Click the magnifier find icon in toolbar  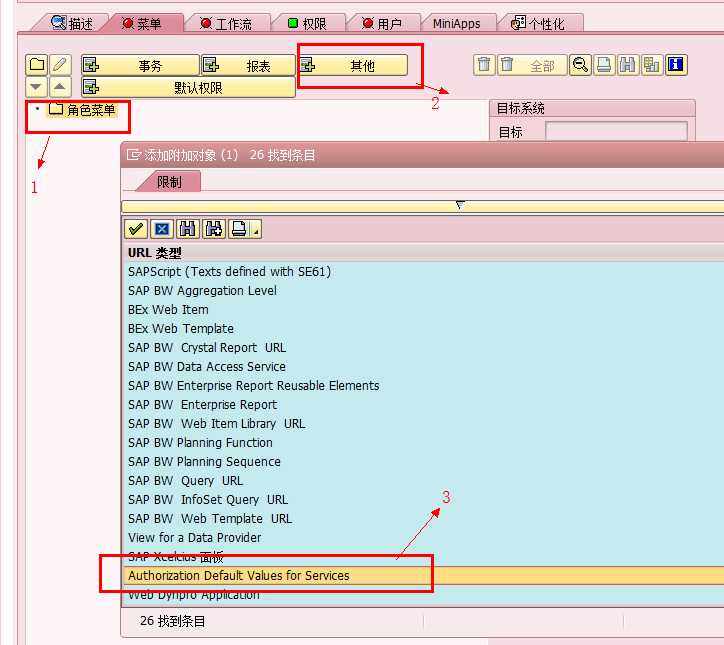[x=580, y=65]
